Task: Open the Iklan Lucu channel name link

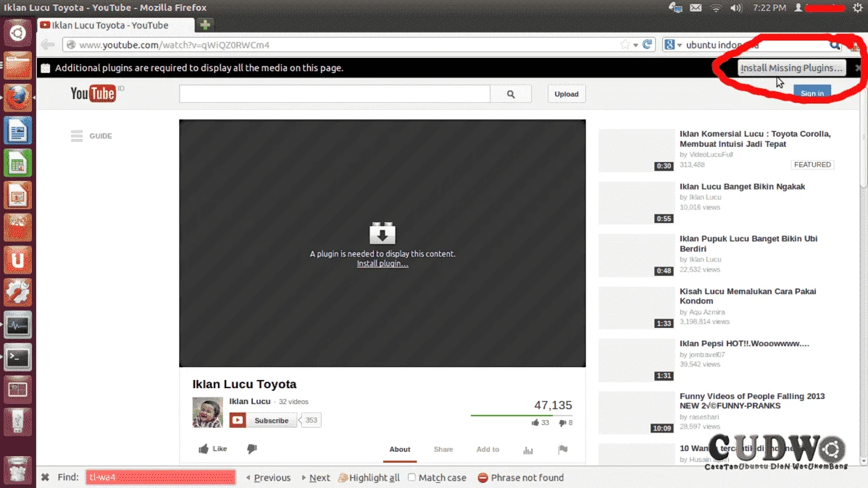Action: click(250, 401)
